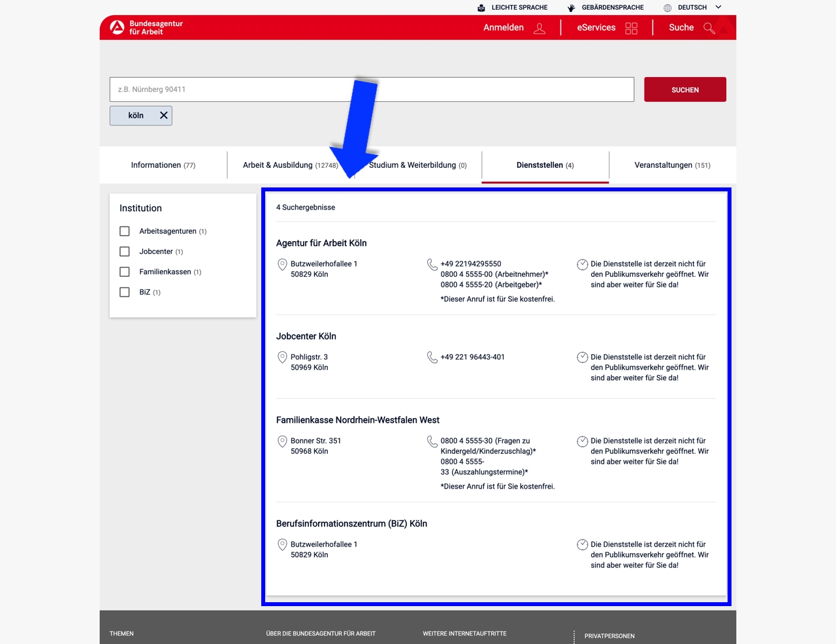Open the Veranstaltungen tab
This screenshot has width=836, height=644.
[x=672, y=165]
